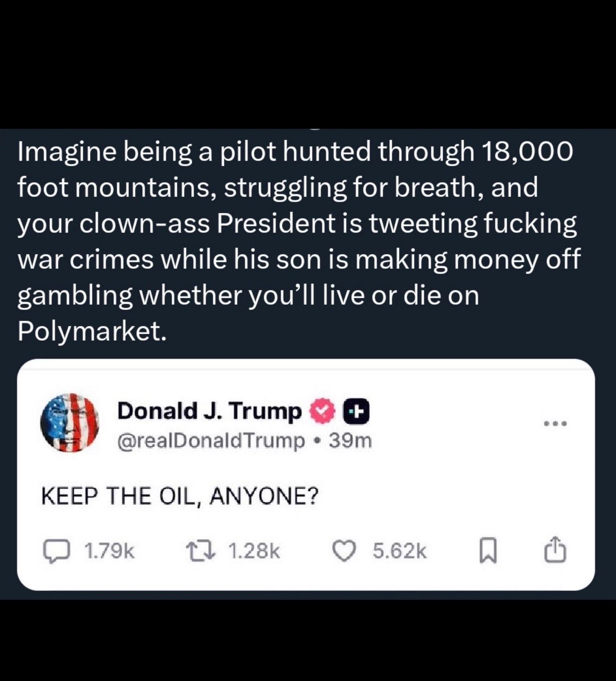The height and width of the screenshot is (681, 616).
Task: Click the reply speech bubble icon
Action: pyautogui.click(x=57, y=551)
